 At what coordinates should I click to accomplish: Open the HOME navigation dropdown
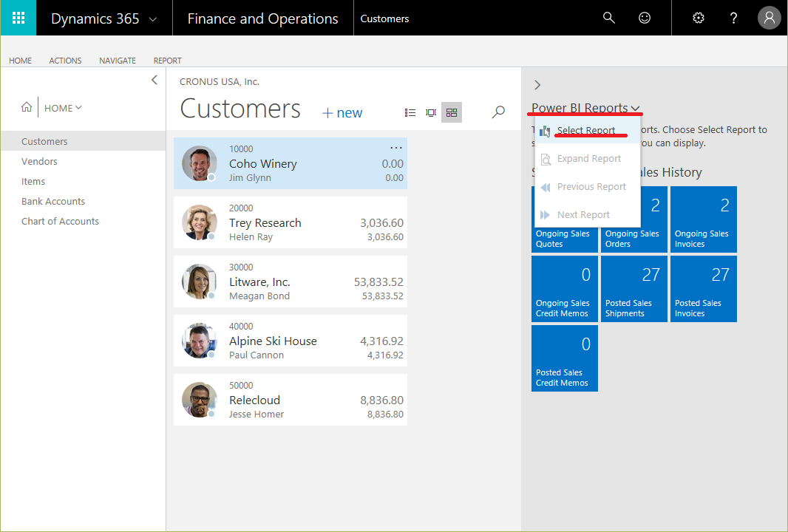[63, 108]
